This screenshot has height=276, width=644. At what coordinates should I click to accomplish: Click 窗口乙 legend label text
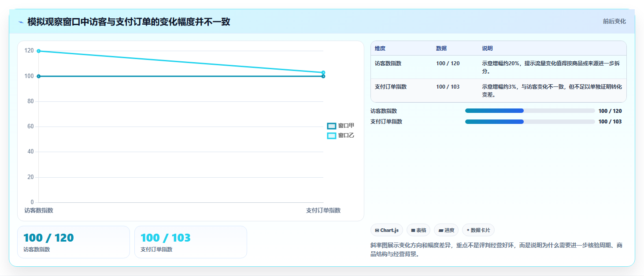(346, 136)
